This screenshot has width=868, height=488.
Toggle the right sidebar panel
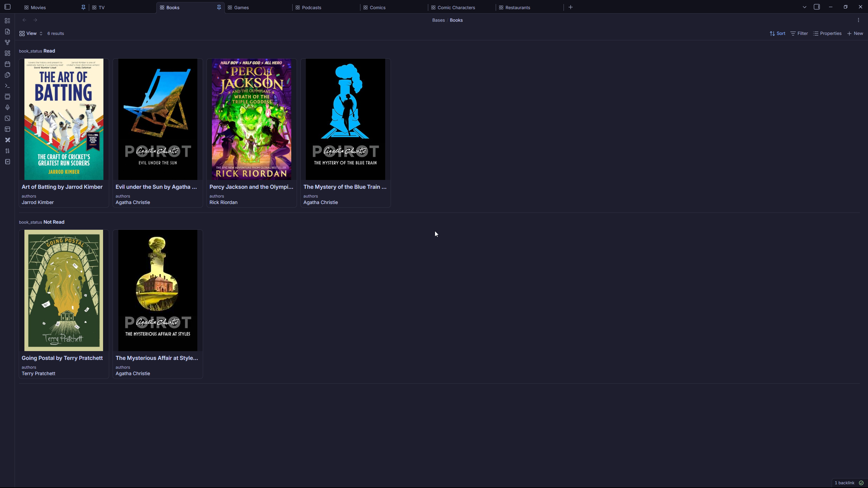click(816, 7)
